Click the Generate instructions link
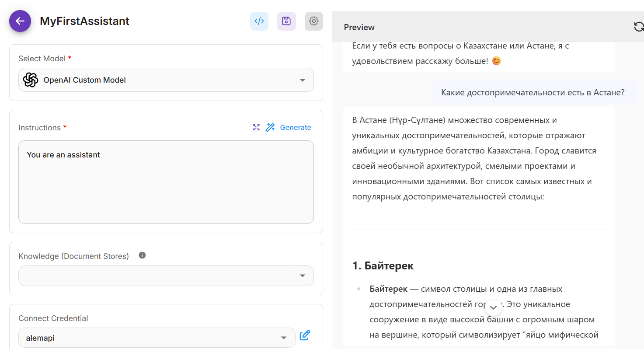The height and width of the screenshot is (349, 644). pos(296,127)
